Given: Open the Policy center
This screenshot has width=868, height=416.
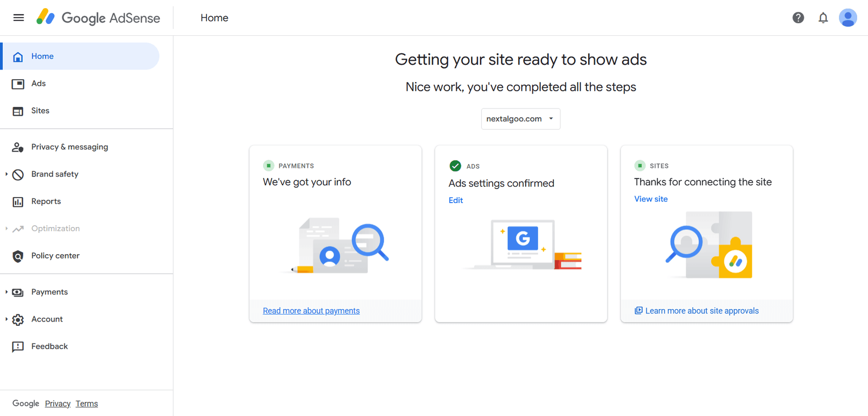Looking at the screenshot, I should click(55, 255).
